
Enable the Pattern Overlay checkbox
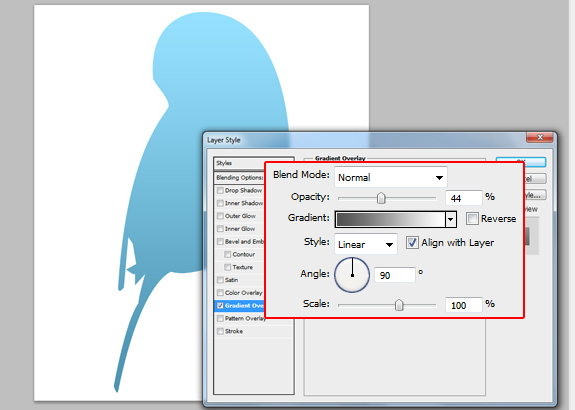[x=220, y=318]
